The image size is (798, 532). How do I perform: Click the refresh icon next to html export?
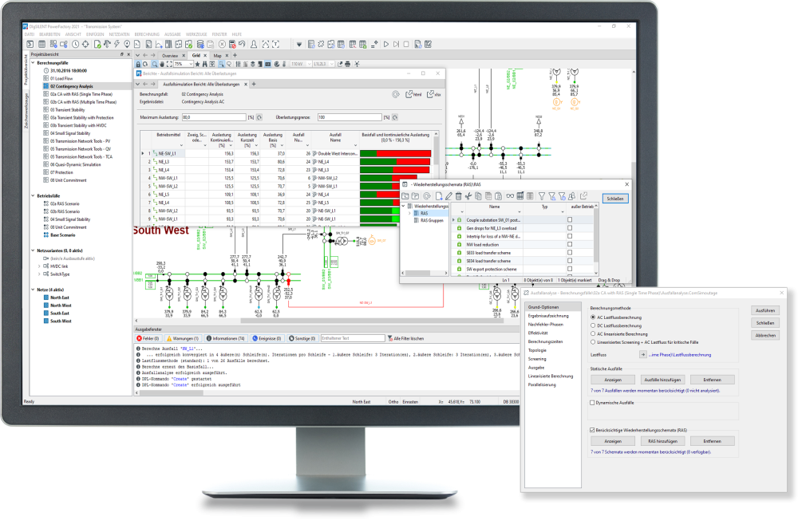[396, 94]
